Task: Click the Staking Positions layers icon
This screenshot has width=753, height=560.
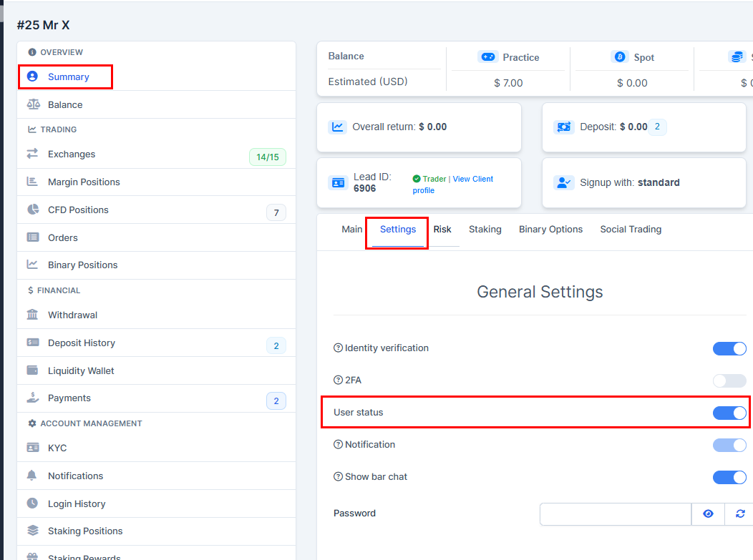Action: click(x=33, y=531)
